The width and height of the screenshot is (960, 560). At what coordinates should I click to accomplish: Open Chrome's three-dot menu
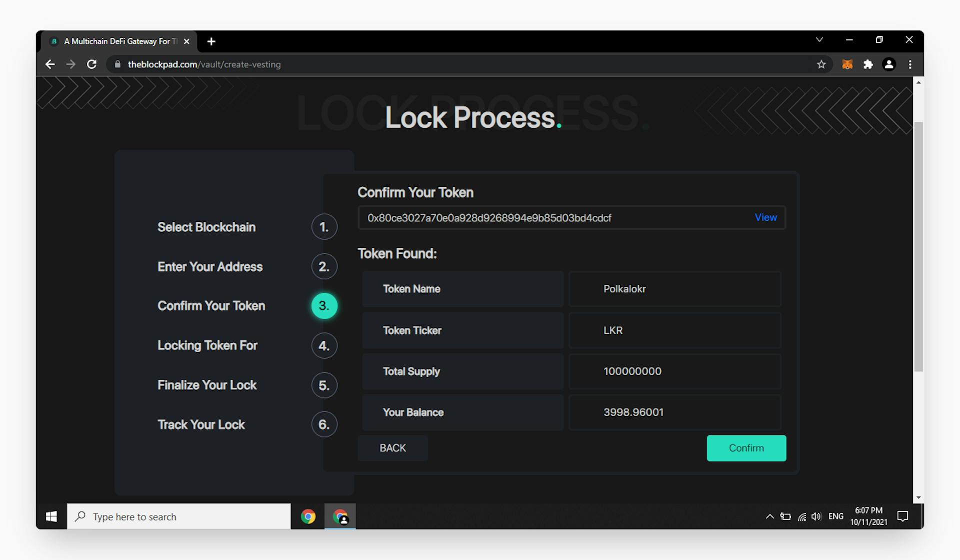tap(910, 64)
